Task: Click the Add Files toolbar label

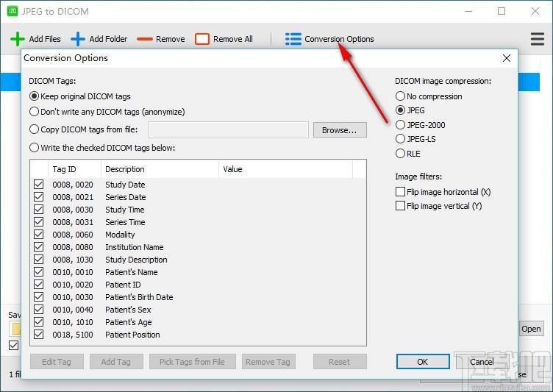Action: pos(45,39)
